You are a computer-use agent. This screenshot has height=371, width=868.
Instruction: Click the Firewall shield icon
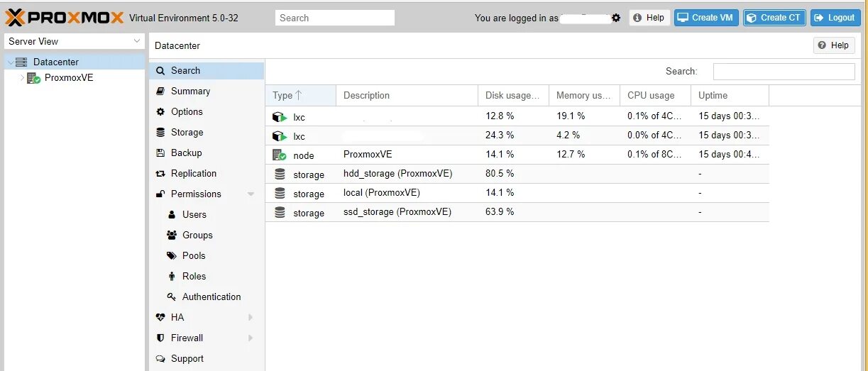(160, 338)
